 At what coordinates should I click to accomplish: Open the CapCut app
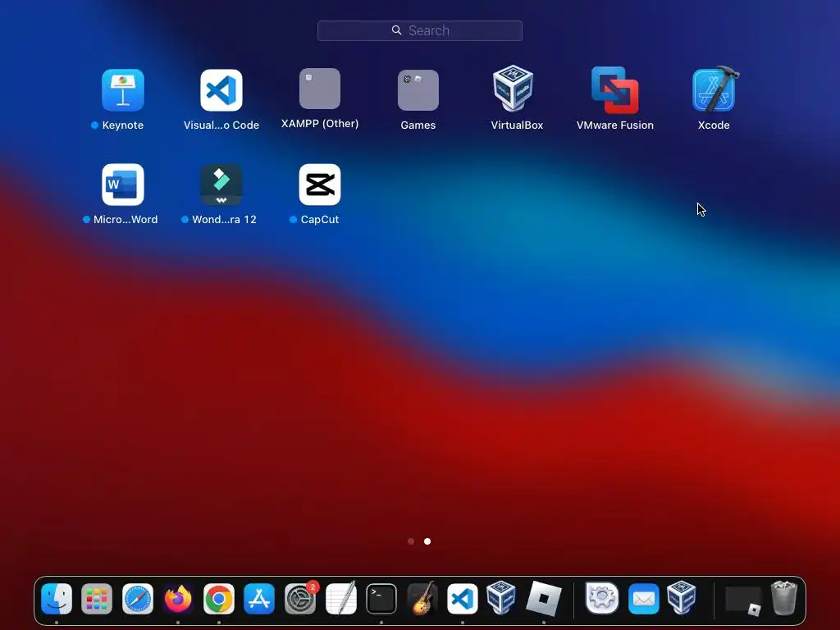pyautogui.click(x=320, y=185)
